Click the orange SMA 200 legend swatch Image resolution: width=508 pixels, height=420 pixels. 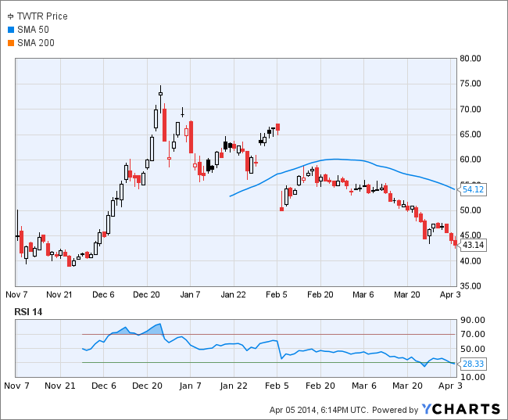click(x=11, y=43)
